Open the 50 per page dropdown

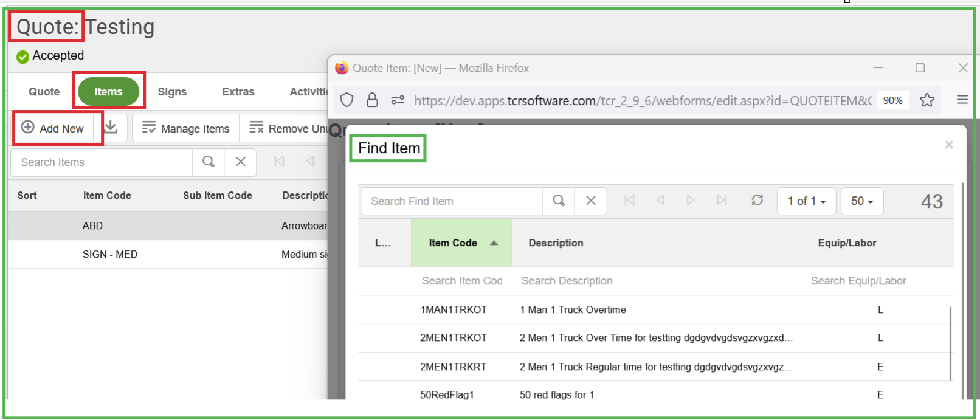[x=861, y=201]
